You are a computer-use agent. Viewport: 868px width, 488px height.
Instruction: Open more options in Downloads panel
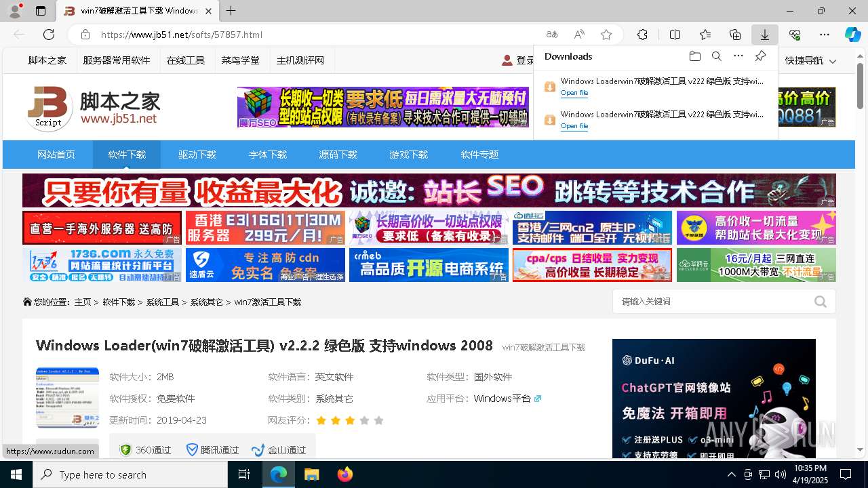click(x=738, y=56)
